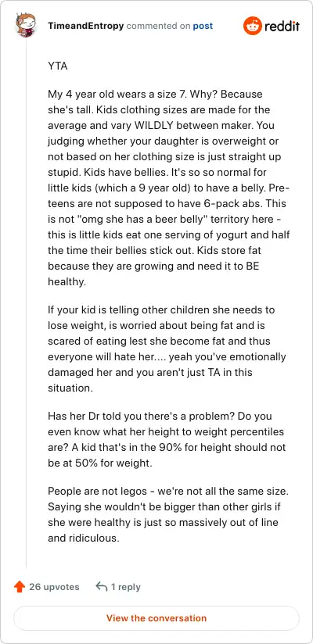The height and width of the screenshot is (644, 313).
Task: Click the phrase "6-pack abs" in the comment
Action: coord(236,204)
